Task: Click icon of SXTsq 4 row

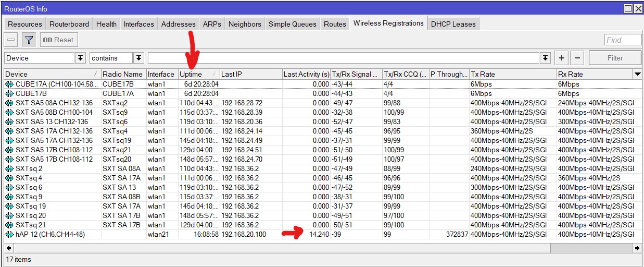Action: pos(9,178)
